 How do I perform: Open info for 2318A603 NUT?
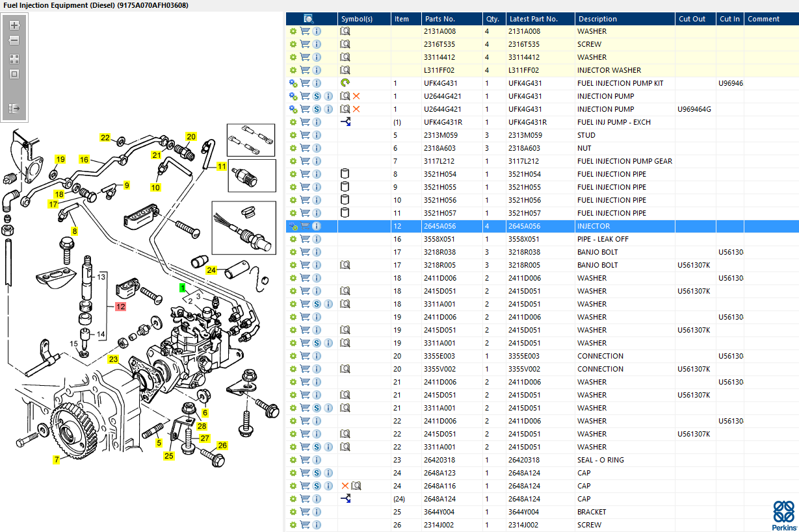(317, 148)
